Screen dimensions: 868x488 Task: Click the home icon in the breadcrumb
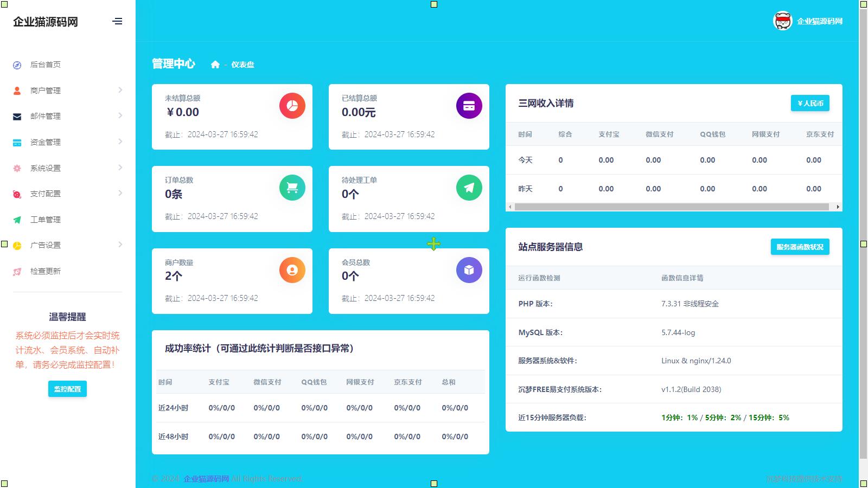coord(215,65)
